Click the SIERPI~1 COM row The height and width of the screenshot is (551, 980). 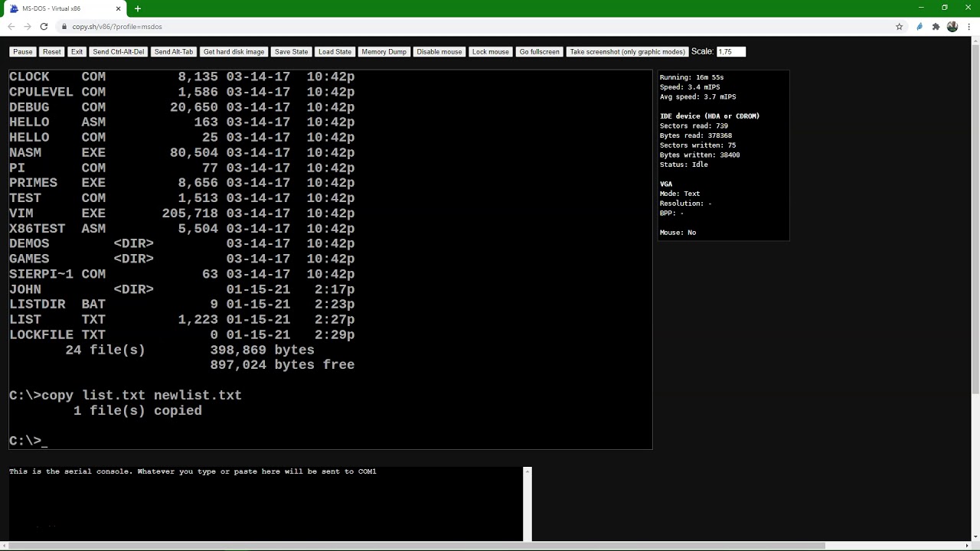click(x=181, y=274)
